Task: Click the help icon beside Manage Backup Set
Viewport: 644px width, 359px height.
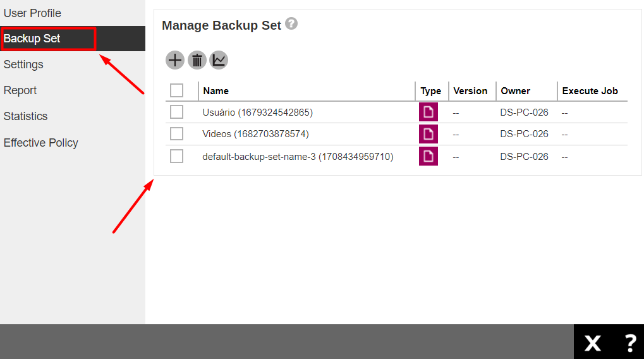Action: coord(291,24)
